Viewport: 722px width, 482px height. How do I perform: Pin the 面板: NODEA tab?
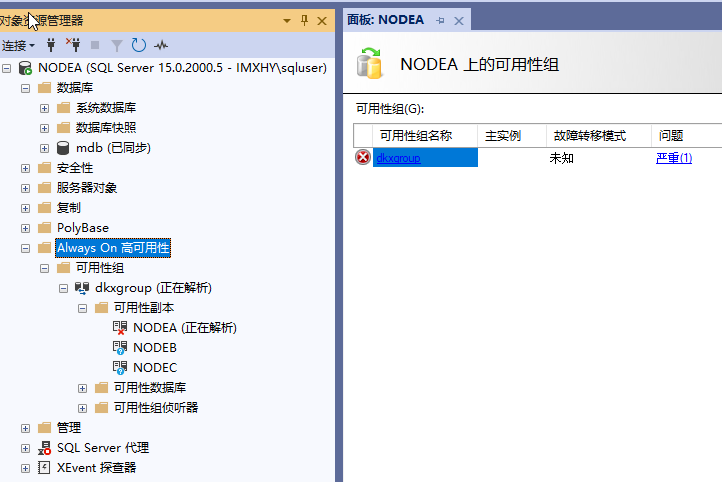pos(440,21)
